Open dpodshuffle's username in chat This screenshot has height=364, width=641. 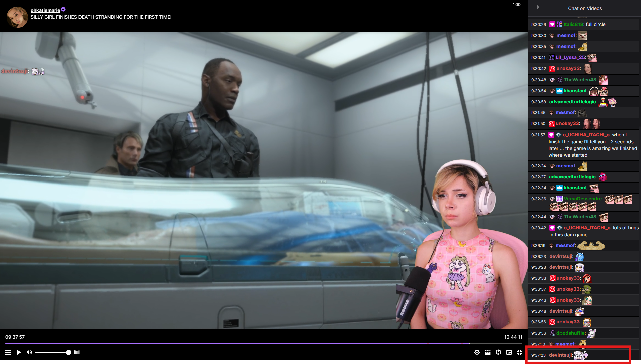click(571, 333)
